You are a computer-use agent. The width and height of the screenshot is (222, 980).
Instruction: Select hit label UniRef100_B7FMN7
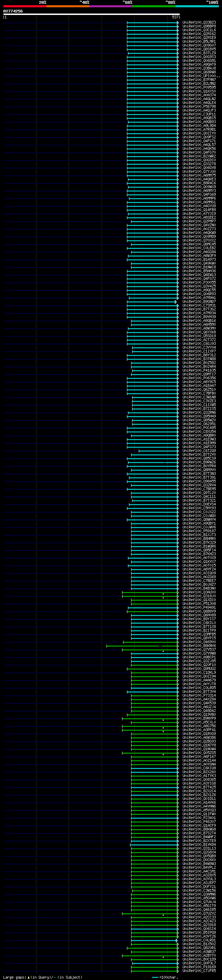pos(199,80)
